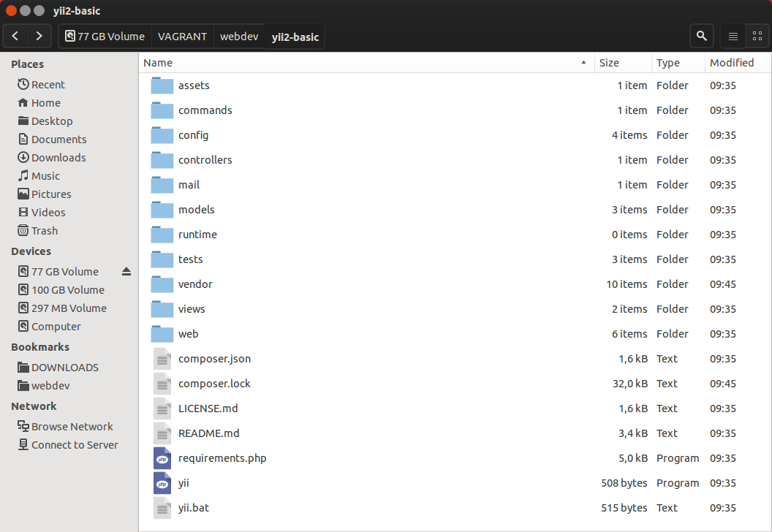Select the requirements.php file icon

(x=162, y=458)
